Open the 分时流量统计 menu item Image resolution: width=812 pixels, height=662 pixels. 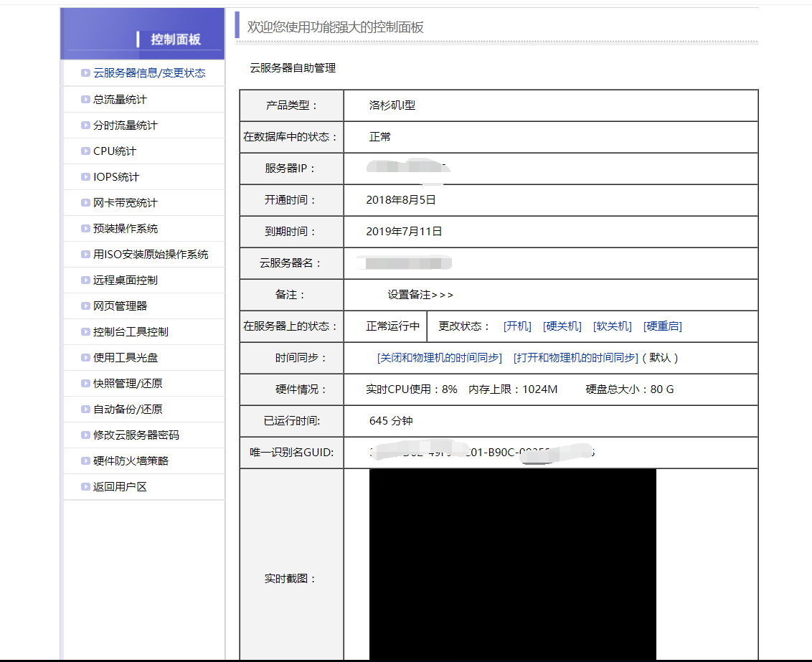[x=126, y=126]
